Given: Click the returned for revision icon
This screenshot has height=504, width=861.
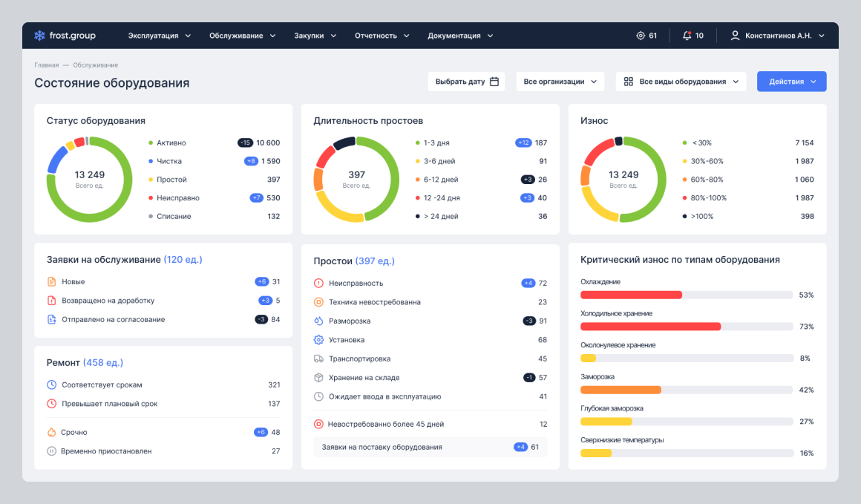Looking at the screenshot, I should [x=52, y=301].
